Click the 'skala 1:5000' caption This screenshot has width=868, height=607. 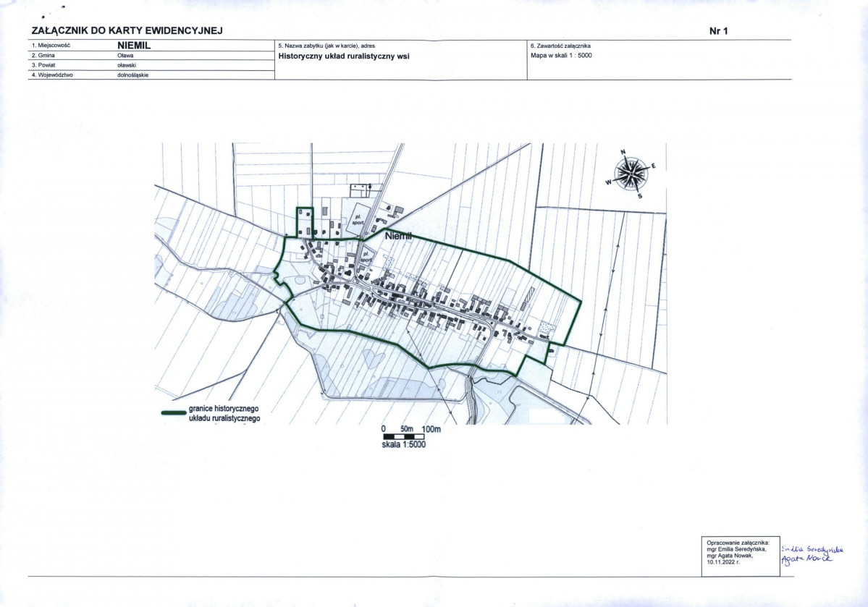pos(404,446)
